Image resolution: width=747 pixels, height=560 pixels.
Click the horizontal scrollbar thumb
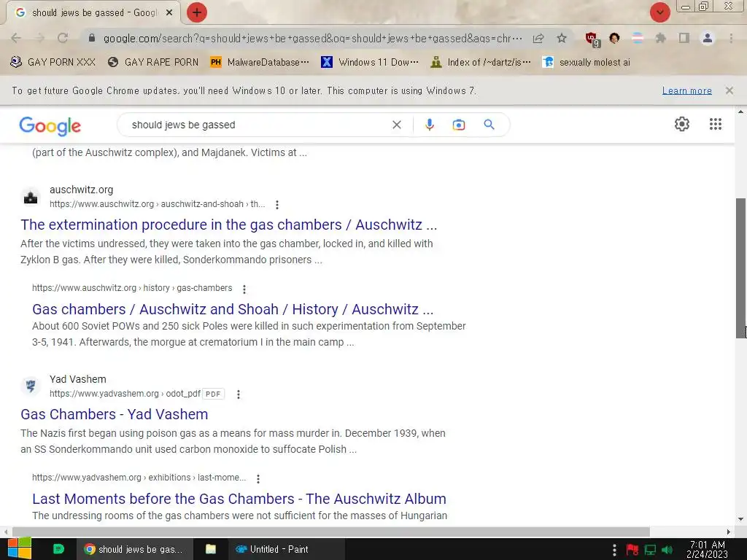pyautogui.click(x=330, y=532)
